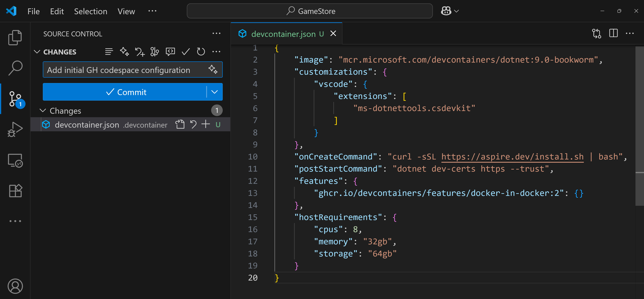The image size is (644, 299).
Task: Open the Accounts menu
Action: [15, 286]
